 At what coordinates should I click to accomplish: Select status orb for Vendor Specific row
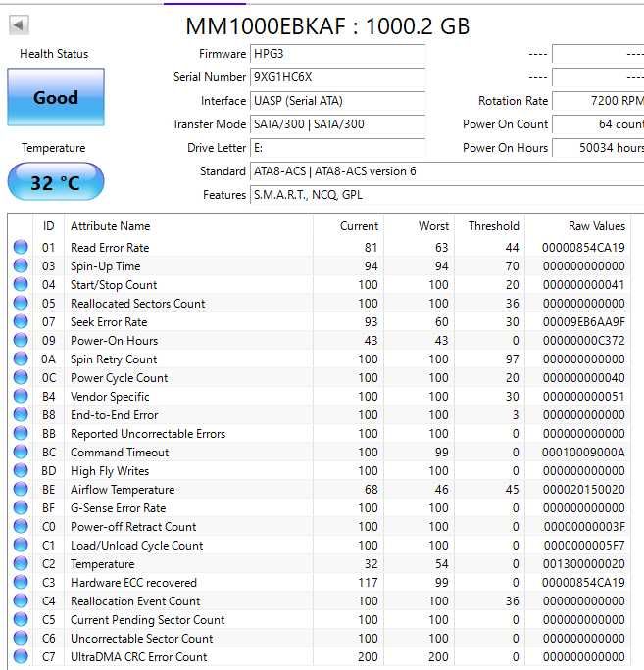(x=21, y=396)
